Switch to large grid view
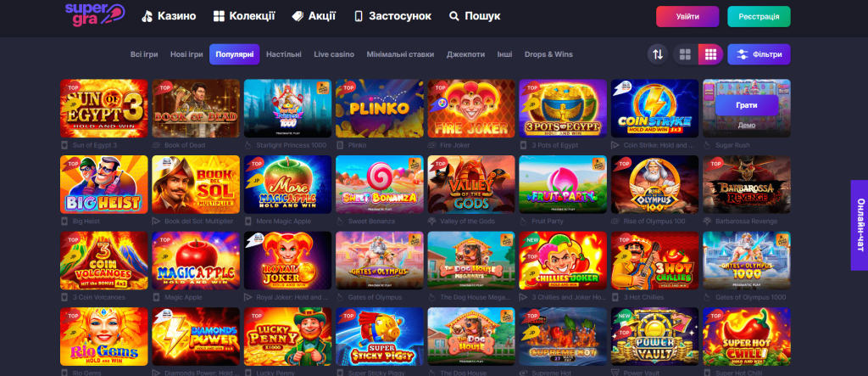 685,54
